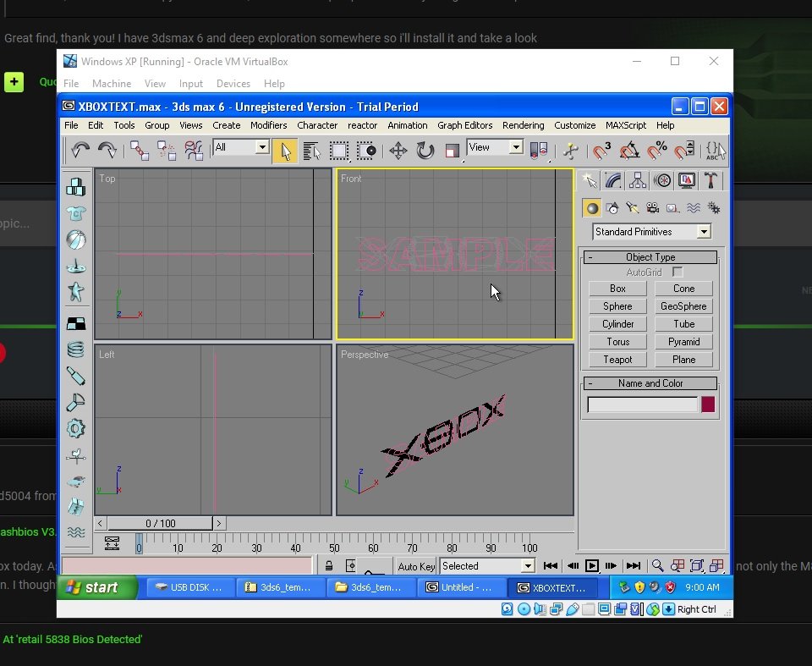Create a Plane primitive
812x666 pixels.
[683, 359]
